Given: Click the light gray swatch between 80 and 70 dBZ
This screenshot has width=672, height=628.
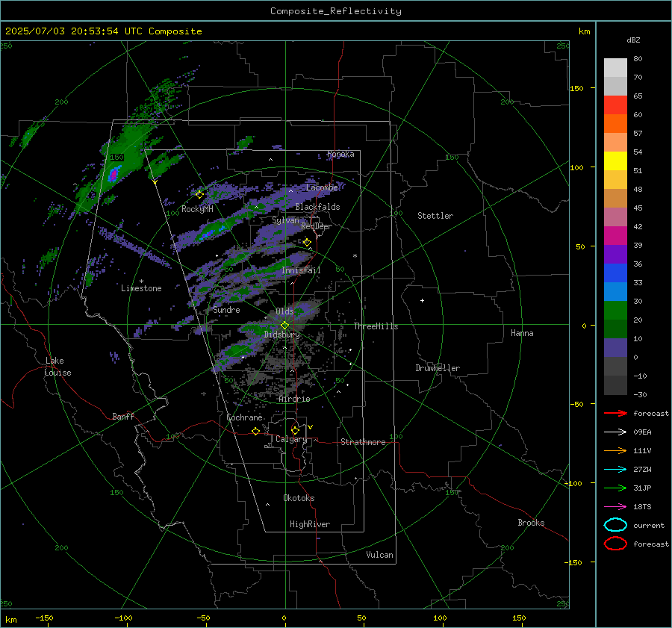Looking at the screenshot, I should click(615, 68).
